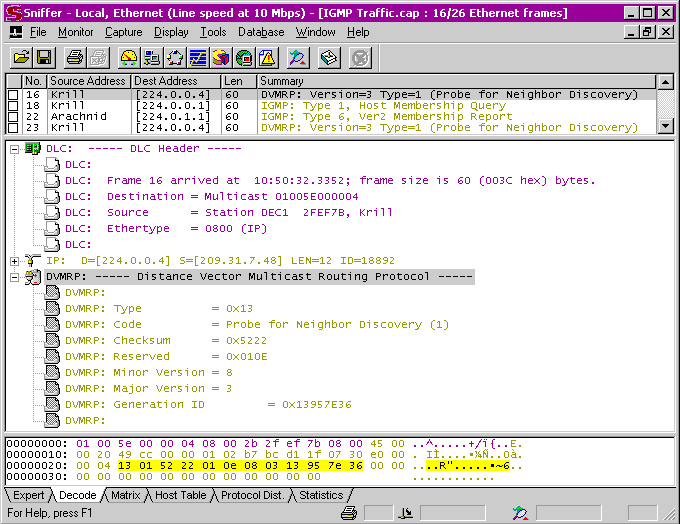Mark the checkbox for frame 22 Arachnid
The image size is (680, 524).
[x=13, y=117]
